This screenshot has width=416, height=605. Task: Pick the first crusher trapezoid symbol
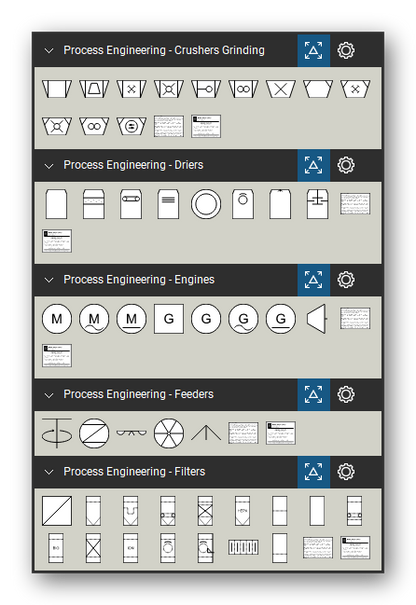point(57,89)
